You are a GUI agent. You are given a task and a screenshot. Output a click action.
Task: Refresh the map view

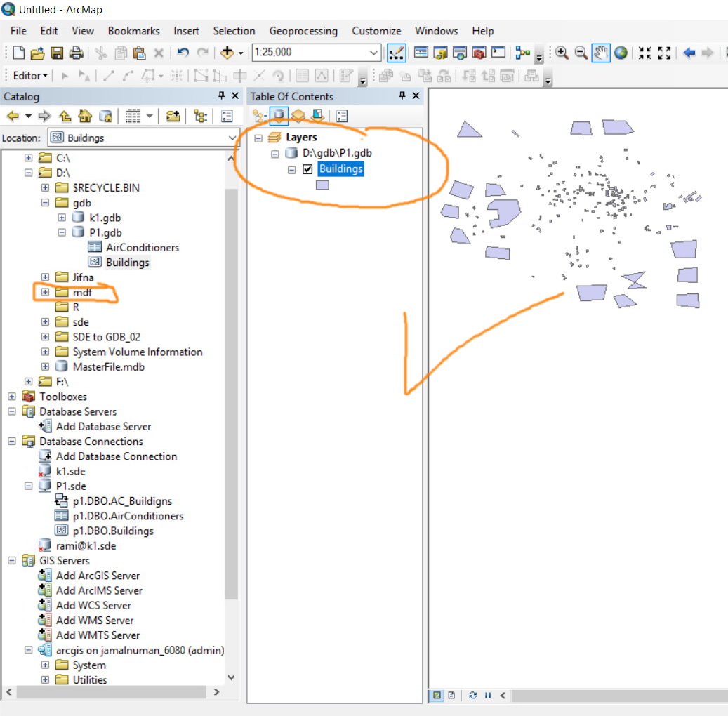[x=472, y=695]
